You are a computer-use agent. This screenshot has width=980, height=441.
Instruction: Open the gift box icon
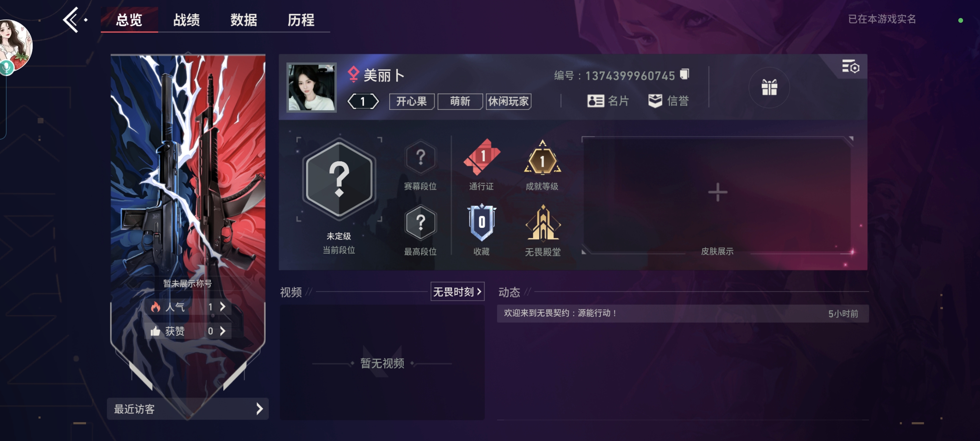point(769,88)
